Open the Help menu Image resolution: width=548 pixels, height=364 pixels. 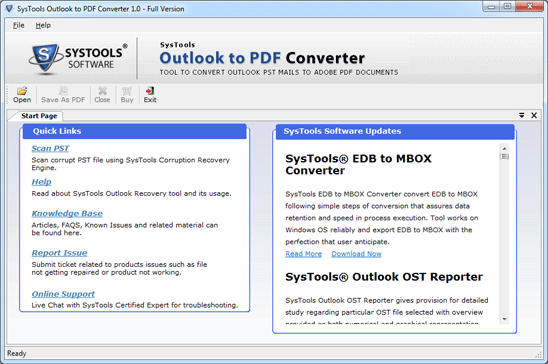tap(43, 25)
